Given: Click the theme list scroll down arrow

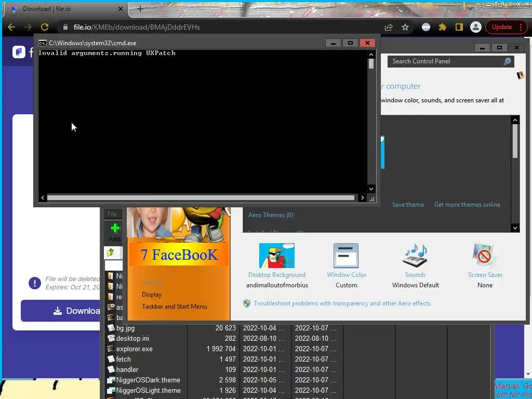Looking at the screenshot, I should (x=515, y=228).
